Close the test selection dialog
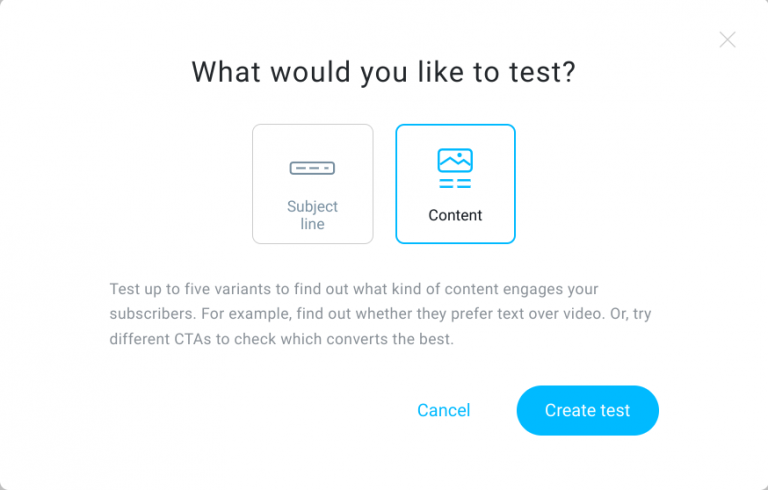Viewport: 768px width, 490px height. (727, 40)
